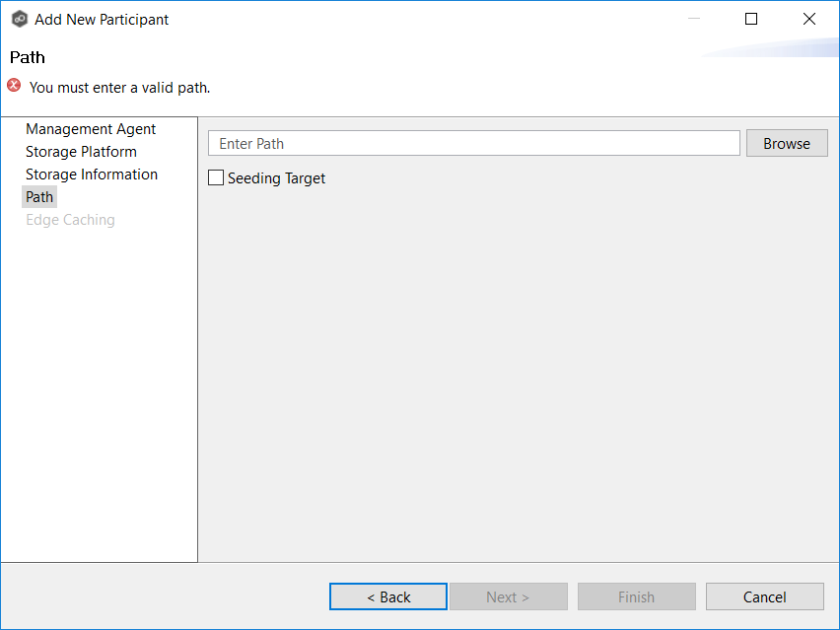Image resolution: width=840 pixels, height=630 pixels.
Task: Enable the Seeding Target checkbox
Action: click(x=216, y=178)
